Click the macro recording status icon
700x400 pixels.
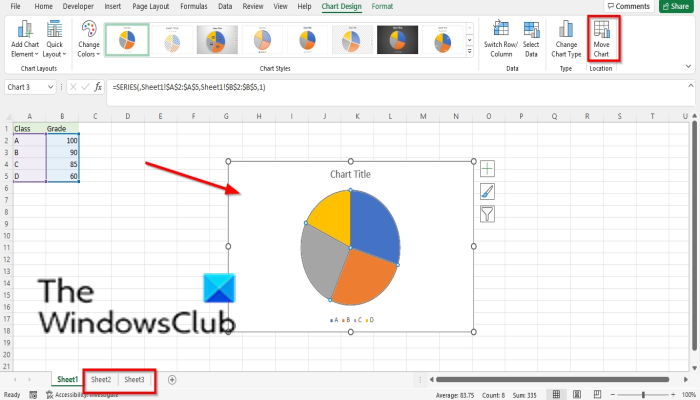(x=33, y=395)
